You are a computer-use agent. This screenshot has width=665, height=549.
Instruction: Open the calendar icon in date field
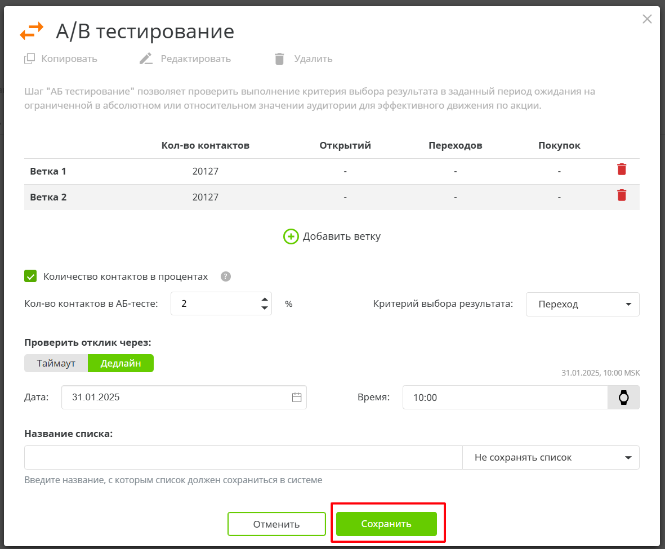(x=296, y=397)
